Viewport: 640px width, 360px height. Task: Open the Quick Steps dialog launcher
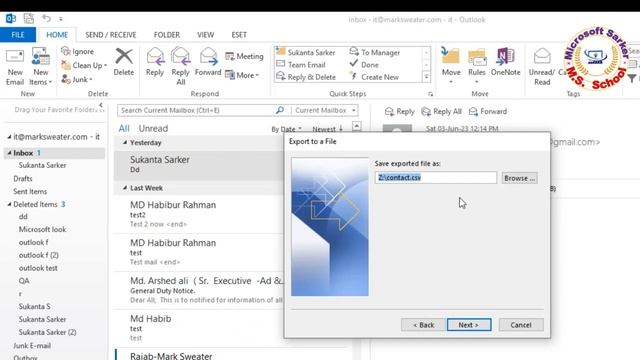(x=430, y=94)
